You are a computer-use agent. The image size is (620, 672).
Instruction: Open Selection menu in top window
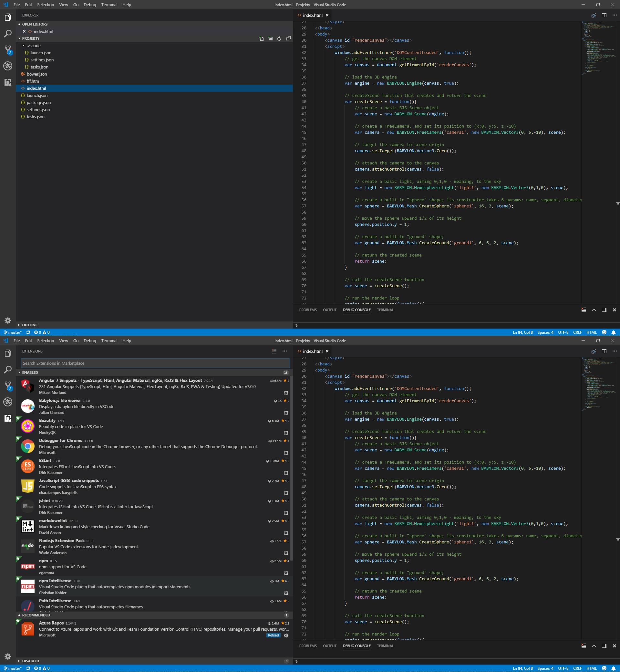[45, 5]
